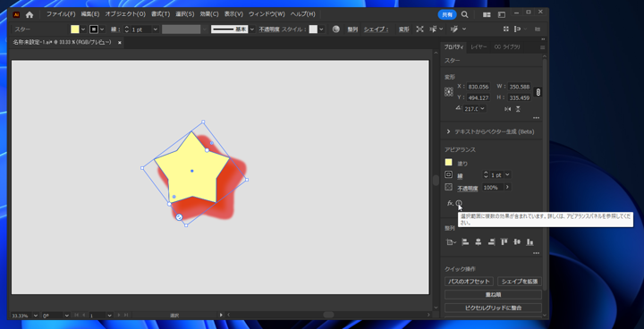This screenshot has height=329, width=644.
Task: Align selection to vertical center
Action: coord(517,242)
